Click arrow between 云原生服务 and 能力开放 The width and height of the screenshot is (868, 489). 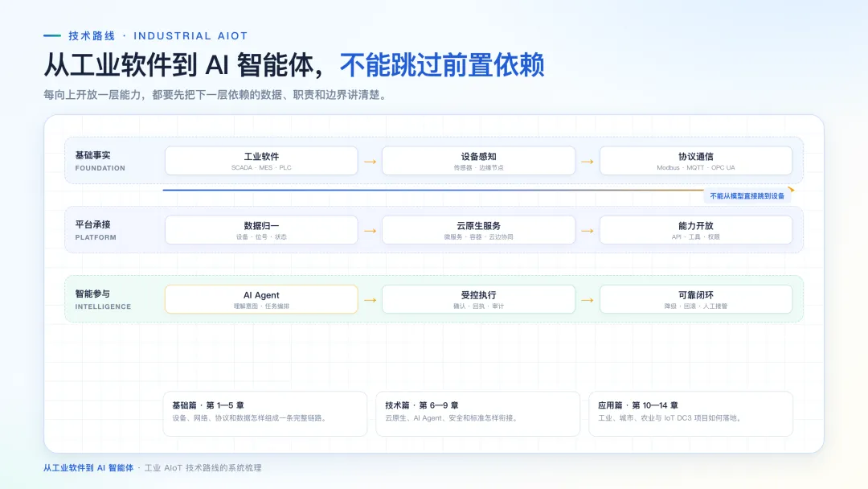[588, 231]
